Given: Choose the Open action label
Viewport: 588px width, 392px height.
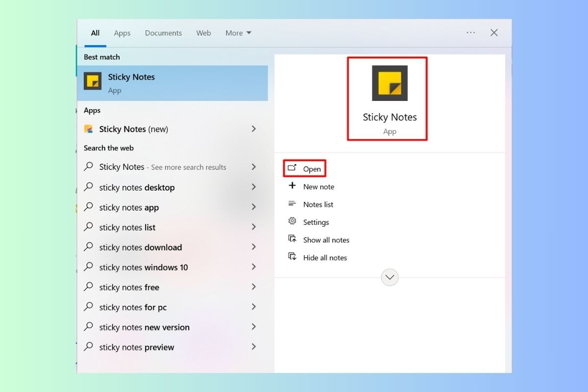Looking at the screenshot, I should tap(312, 169).
